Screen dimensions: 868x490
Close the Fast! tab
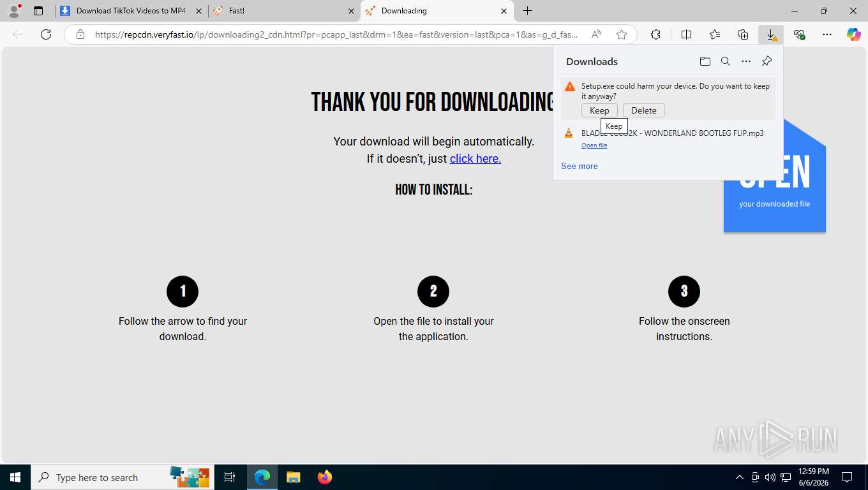pyautogui.click(x=352, y=11)
